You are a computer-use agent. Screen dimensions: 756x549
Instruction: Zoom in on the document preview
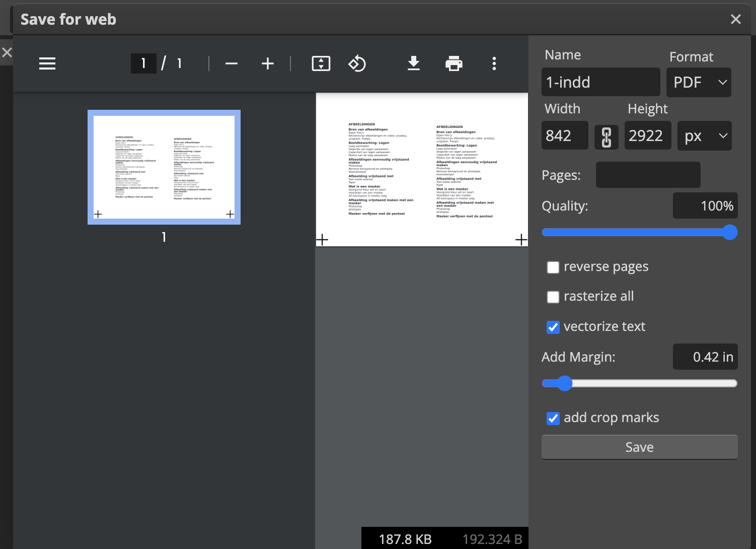tap(267, 63)
